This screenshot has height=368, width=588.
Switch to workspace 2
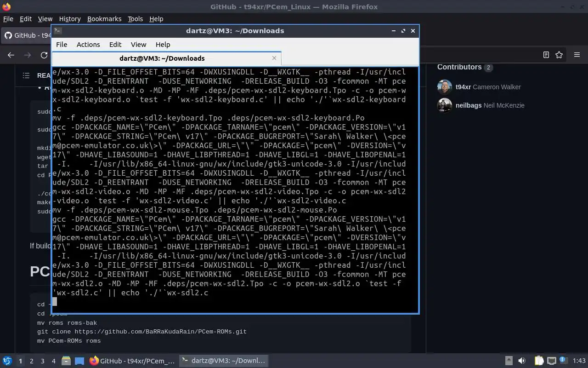[x=32, y=361]
